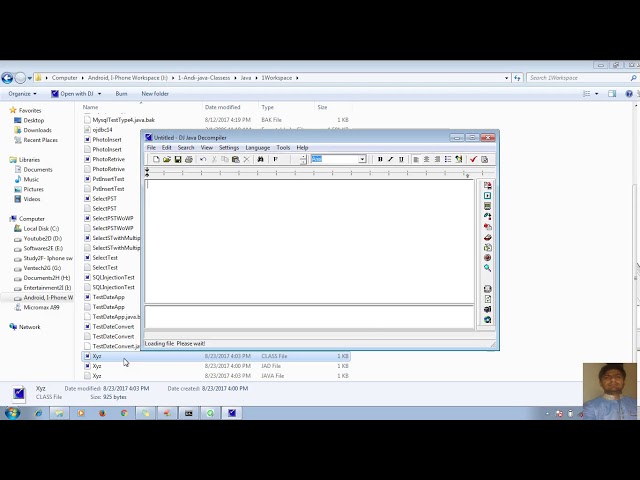Toggle Italic formatting button
Viewport: 640px width, 480px height.
pos(391,159)
